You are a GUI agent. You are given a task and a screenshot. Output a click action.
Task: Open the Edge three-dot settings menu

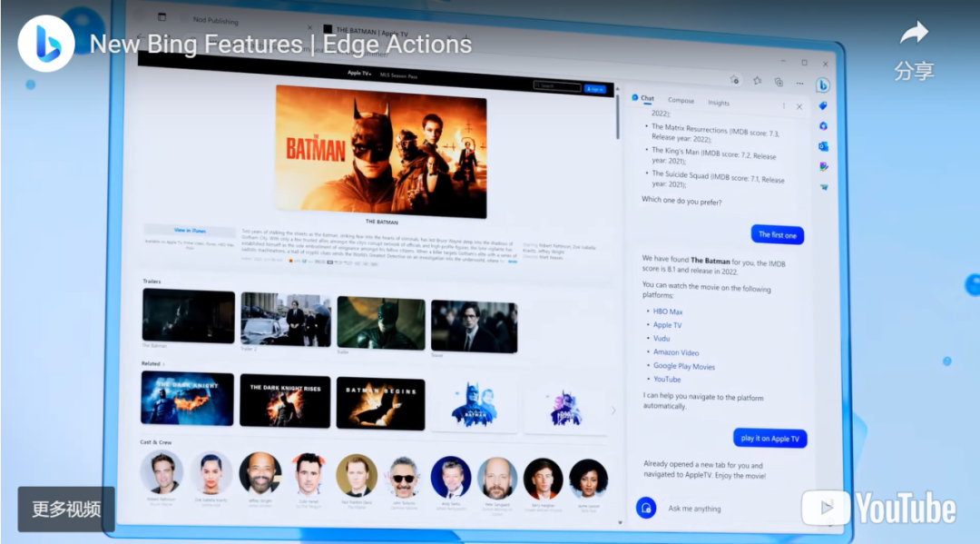pyautogui.click(x=800, y=84)
